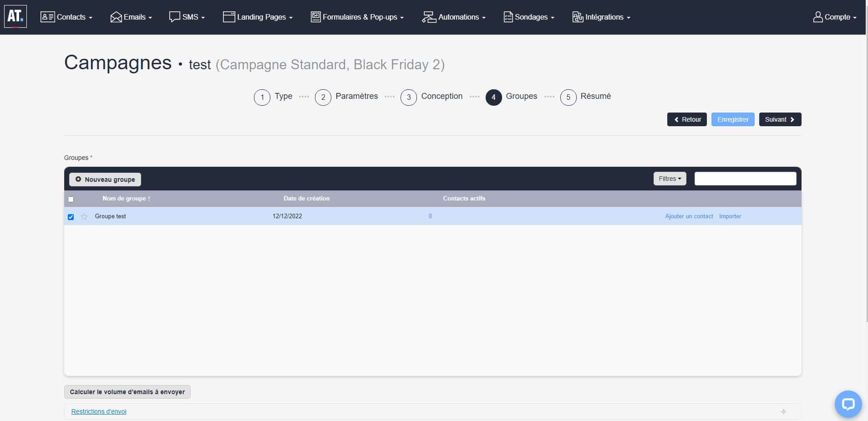Expand the Compte account menu
Screen dimensions: 868x421
pyautogui.click(x=835, y=17)
